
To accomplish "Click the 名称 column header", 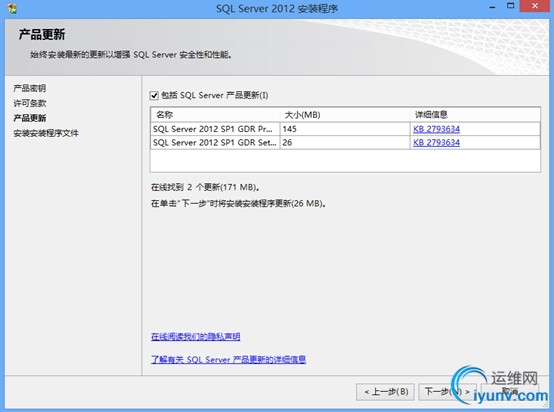I will (215, 115).
